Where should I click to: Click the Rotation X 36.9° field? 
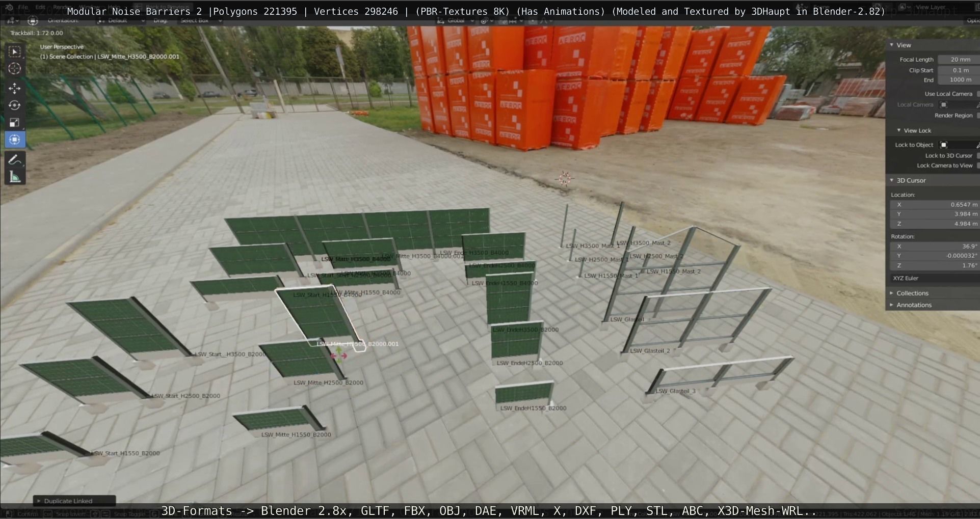(935, 247)
